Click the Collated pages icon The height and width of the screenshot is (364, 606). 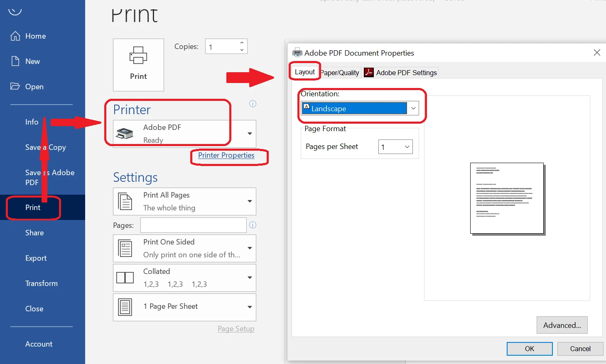coord(125,278)
